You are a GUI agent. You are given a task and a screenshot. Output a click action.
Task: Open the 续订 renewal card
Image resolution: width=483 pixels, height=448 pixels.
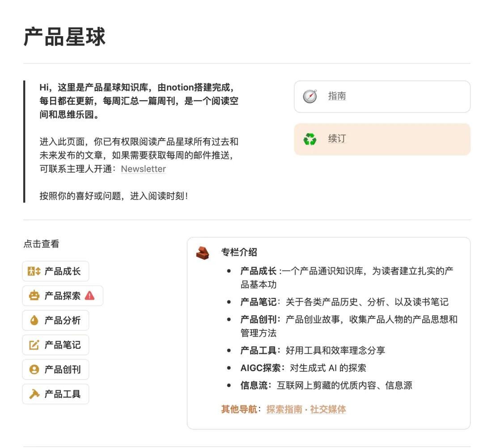381,139
